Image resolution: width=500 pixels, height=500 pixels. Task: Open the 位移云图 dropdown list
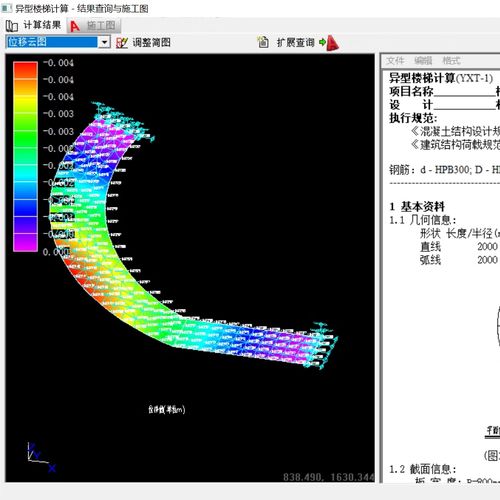(105, 42)
